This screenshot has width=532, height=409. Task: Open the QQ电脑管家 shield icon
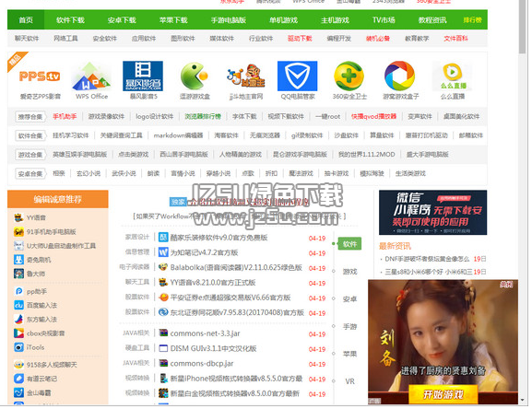297,76
